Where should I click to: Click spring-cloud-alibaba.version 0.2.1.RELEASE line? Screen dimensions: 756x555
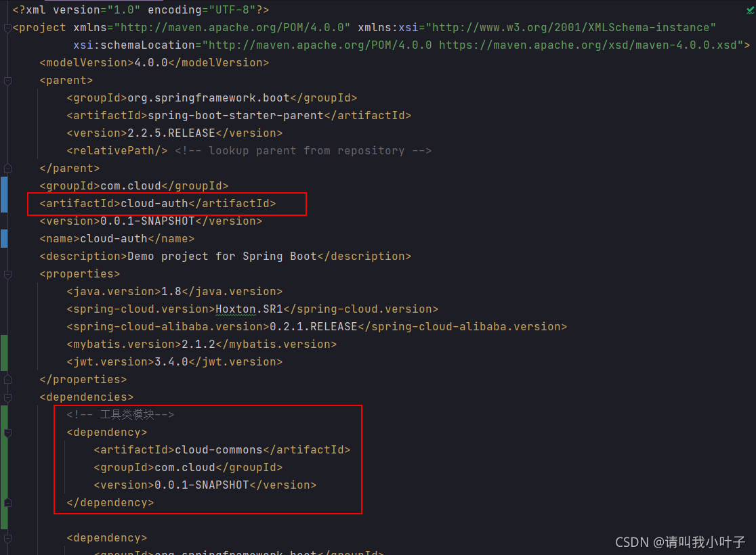point(317,326)
